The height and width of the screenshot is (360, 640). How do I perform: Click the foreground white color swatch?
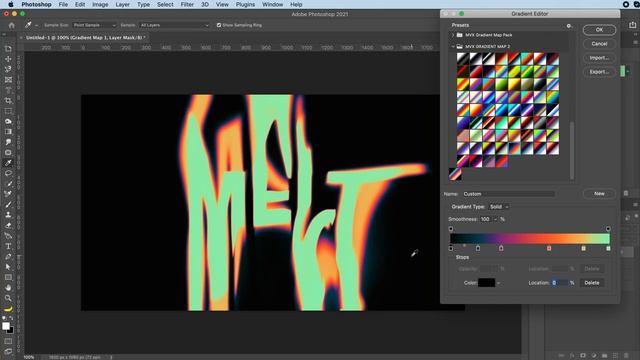pos(6,326)
